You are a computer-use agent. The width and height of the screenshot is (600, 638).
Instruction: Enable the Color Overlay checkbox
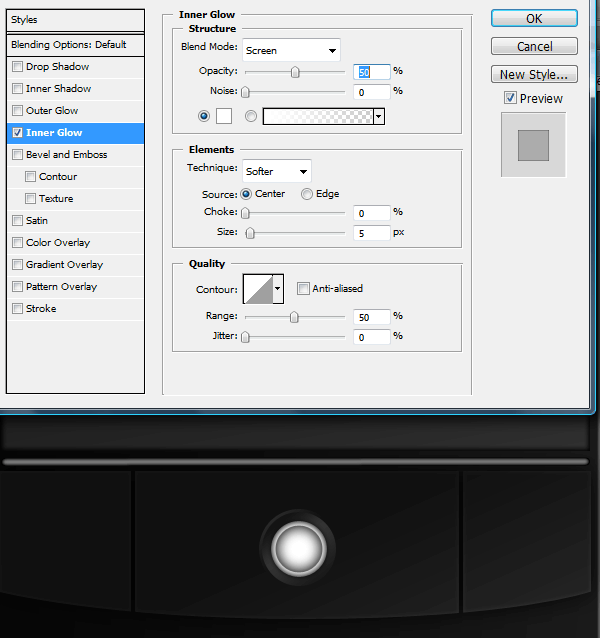click(17, 243)
